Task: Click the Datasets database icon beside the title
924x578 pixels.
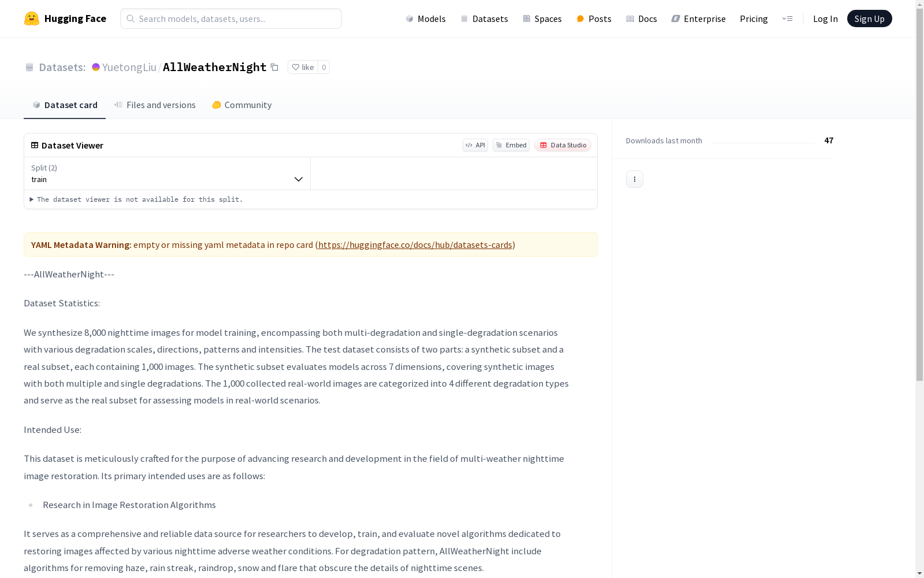Action: click(29, 68)
